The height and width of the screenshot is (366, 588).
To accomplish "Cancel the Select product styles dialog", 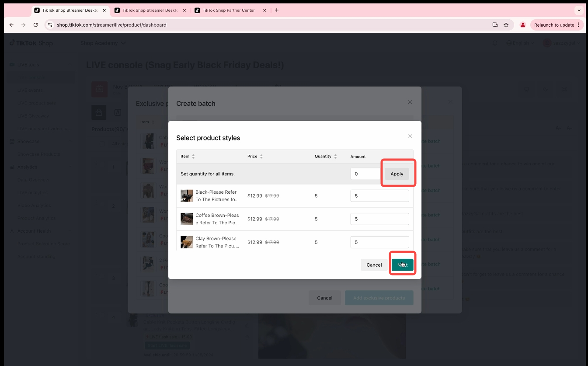I will (374, 265).
